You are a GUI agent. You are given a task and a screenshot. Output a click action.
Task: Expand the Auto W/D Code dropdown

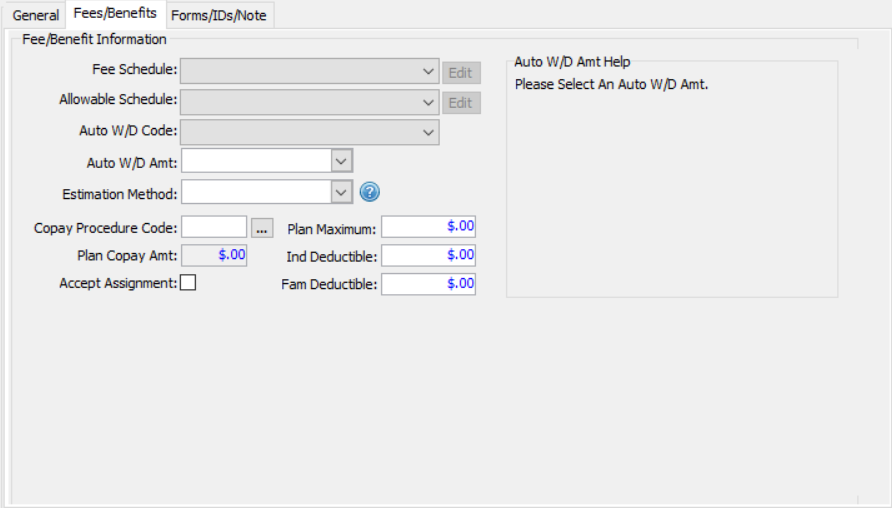(429, 132)
